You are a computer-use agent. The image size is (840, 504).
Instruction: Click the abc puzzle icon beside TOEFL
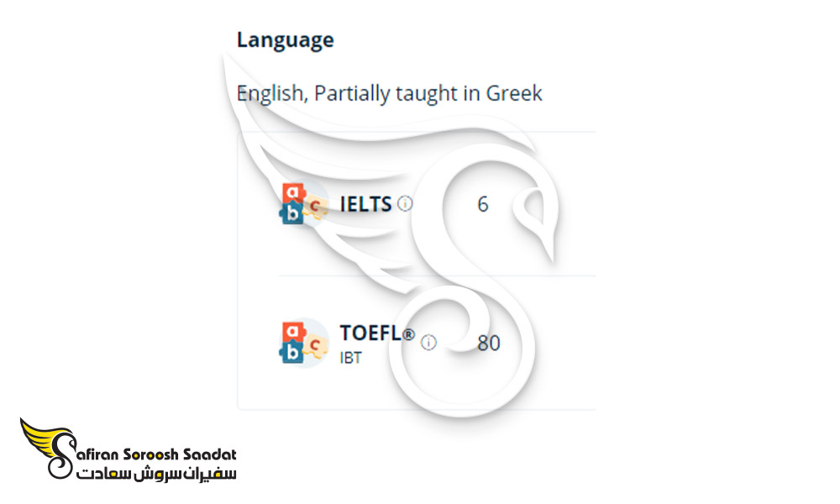pyautogui.click(x=304, y=343)
